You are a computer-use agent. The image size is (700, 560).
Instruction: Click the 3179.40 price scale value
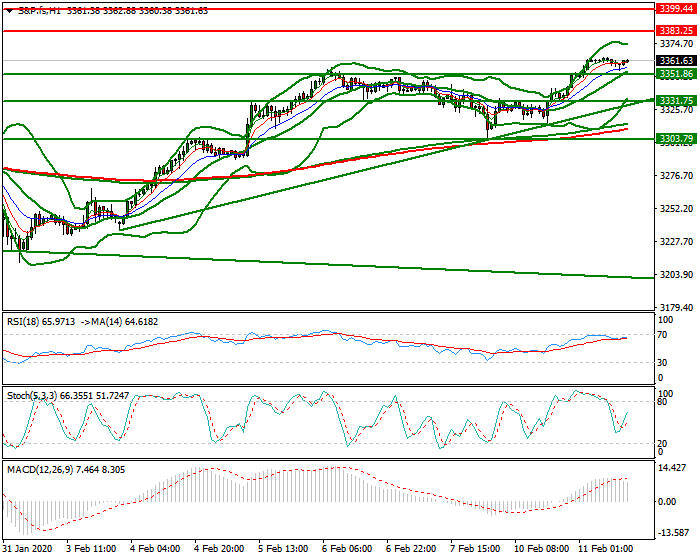(676, 308)
